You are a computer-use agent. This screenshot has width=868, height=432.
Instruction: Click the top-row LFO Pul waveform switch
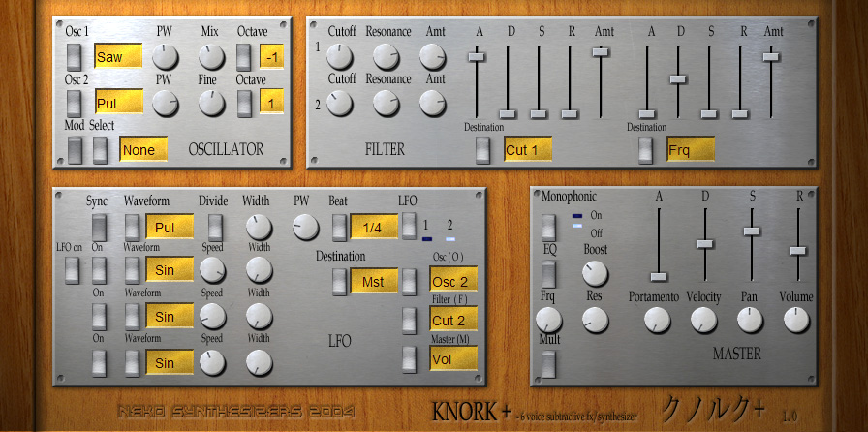pos(132,227)
